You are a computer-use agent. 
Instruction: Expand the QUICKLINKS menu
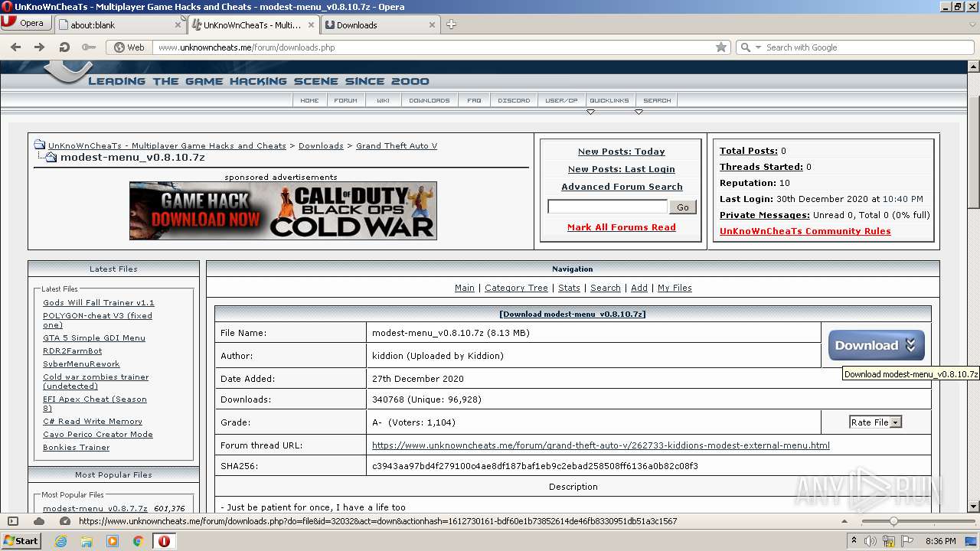(x=609, y=100)
